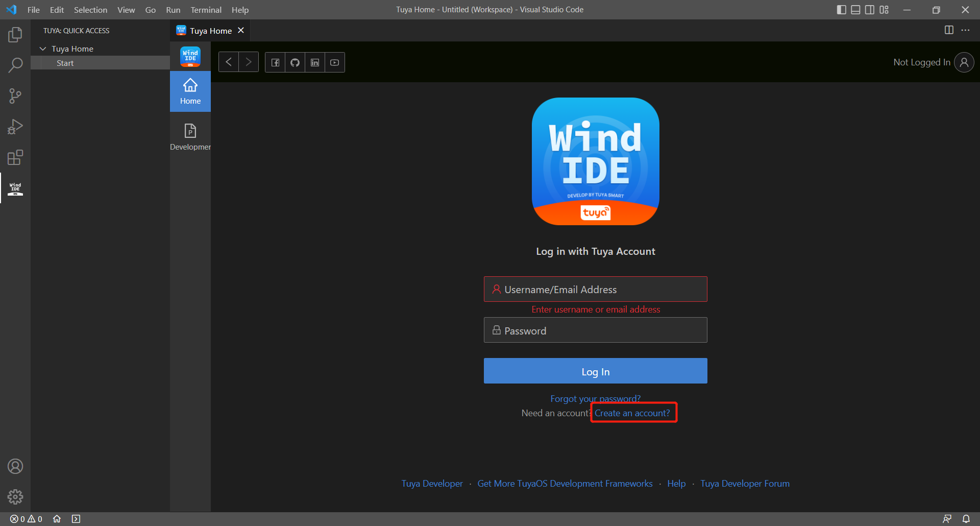The height and width of the screenshot is (526, 980).
Task: Open Tuya Developer footer link
Action: point(432,483)
